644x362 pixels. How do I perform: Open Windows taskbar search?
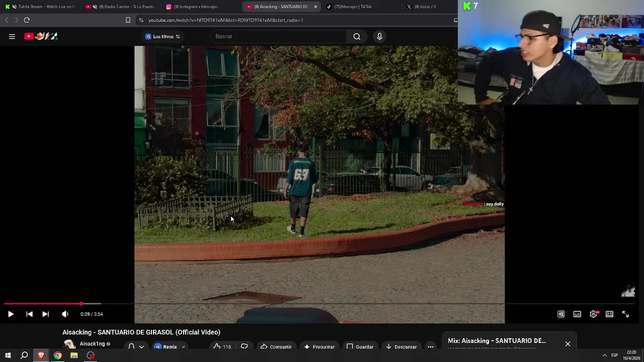[24, 355]
